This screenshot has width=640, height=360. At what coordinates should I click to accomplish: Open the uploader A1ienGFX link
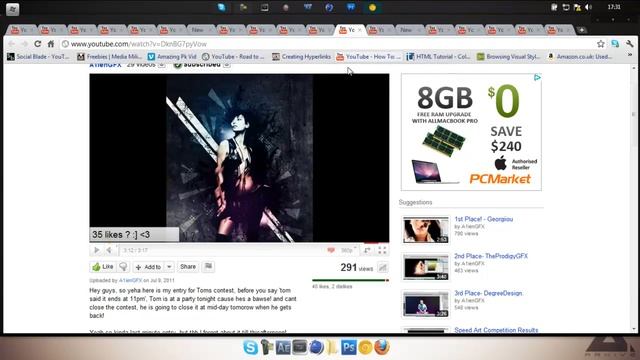tap(131, 280)
